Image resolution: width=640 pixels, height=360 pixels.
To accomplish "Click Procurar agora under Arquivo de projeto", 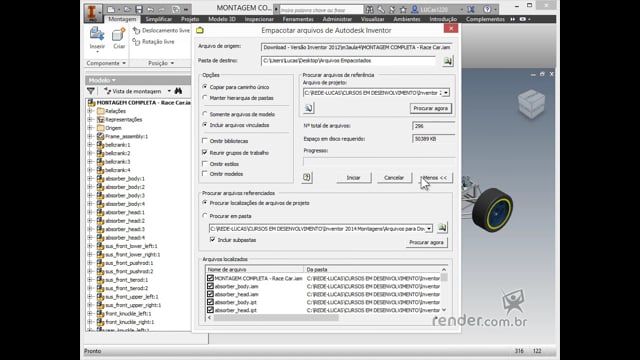I will tap(431, 108).
